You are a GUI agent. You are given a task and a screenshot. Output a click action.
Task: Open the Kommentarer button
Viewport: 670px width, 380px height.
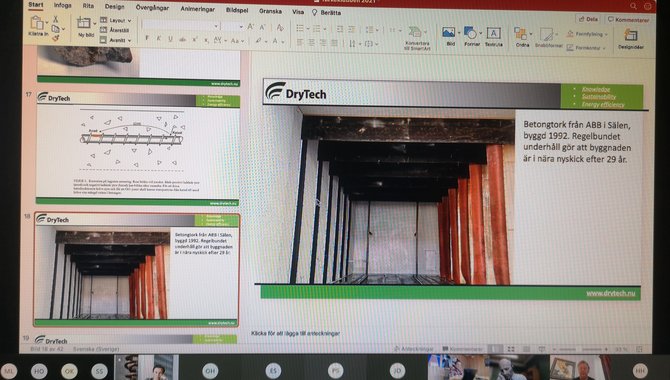click(628, 20)
